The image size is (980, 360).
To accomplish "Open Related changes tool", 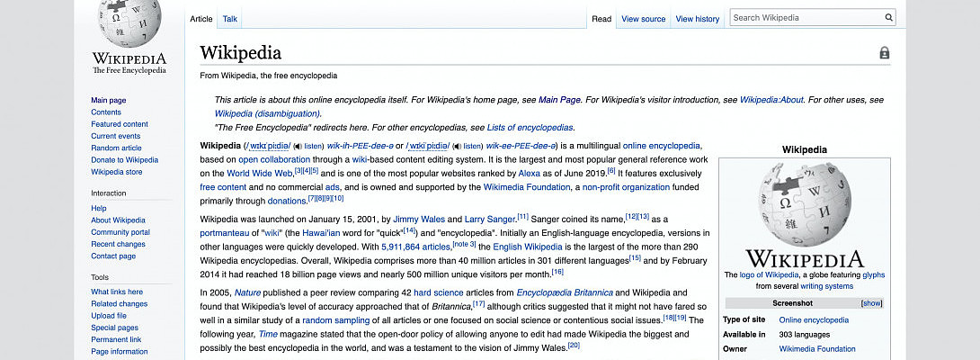I will 120,303.
